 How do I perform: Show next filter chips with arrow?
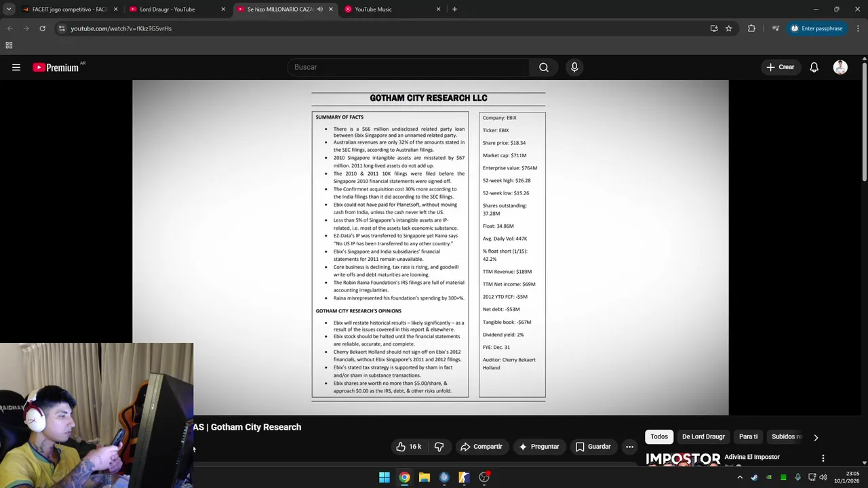click(x=816, y=437)
